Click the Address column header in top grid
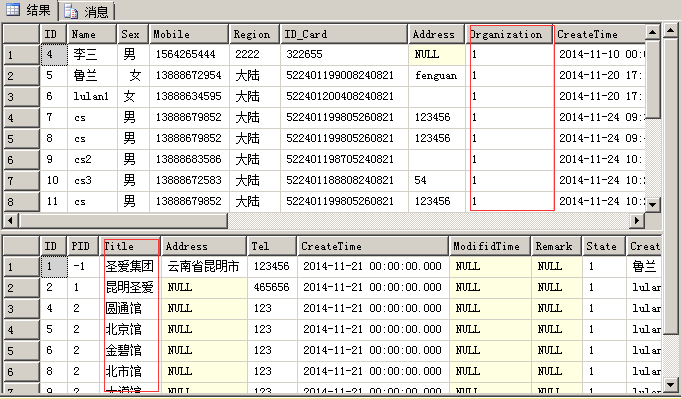This screenshot has width=681, height=399. (436, 34)
